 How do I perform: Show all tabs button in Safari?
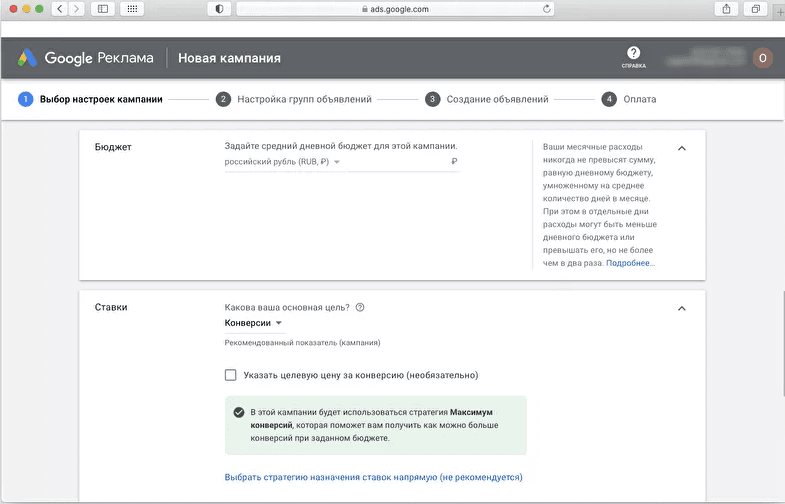point(755,9)
